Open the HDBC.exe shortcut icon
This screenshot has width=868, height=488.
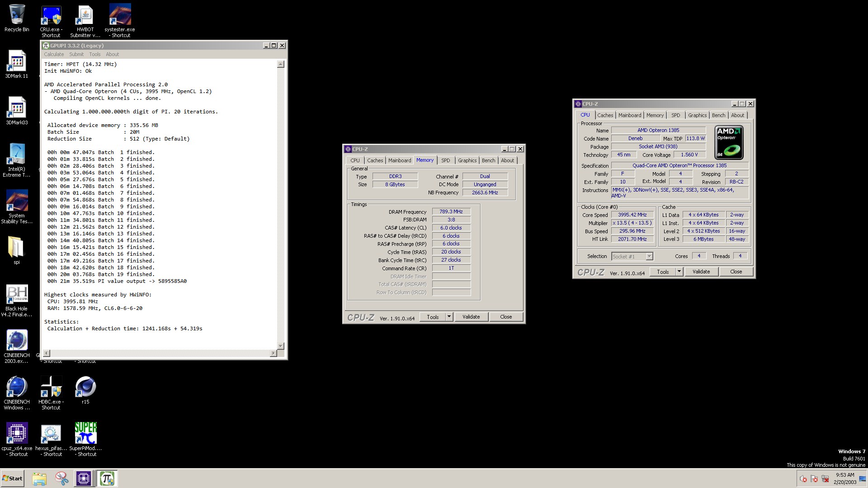[51, 393]
